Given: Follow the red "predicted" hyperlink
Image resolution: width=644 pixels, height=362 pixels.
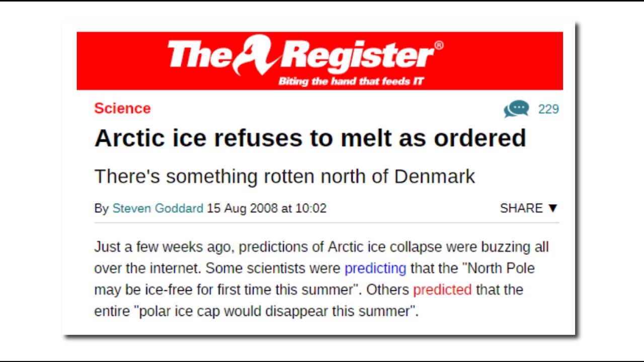Looking at the screenshot, I should [x=442, y=290].
